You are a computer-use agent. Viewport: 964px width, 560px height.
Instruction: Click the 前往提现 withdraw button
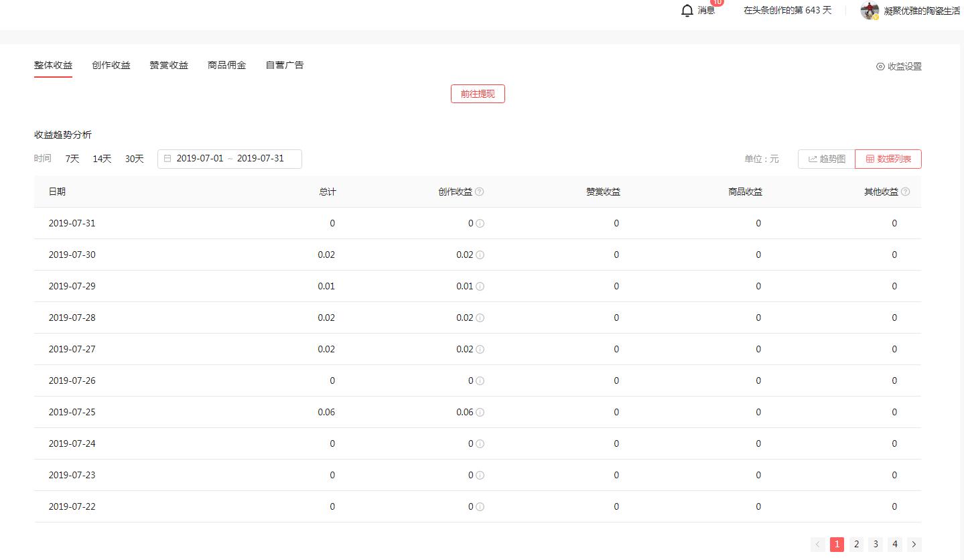tap(477, 94)
